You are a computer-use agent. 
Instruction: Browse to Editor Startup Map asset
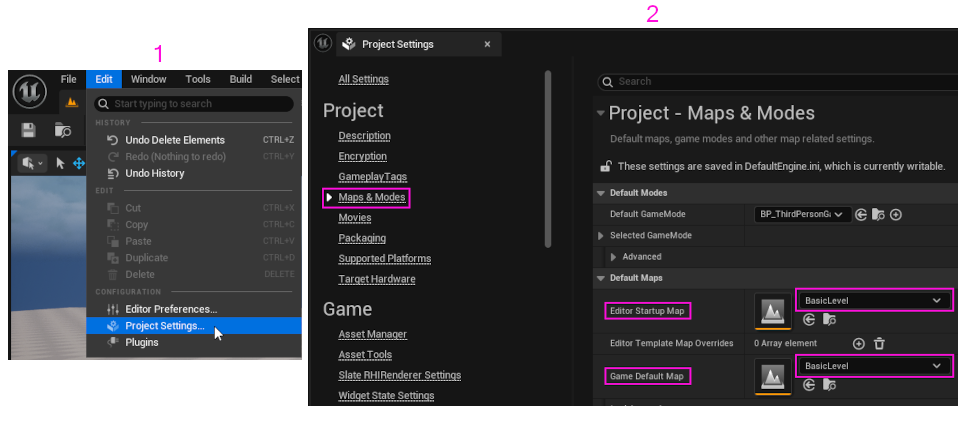(829, 320)
